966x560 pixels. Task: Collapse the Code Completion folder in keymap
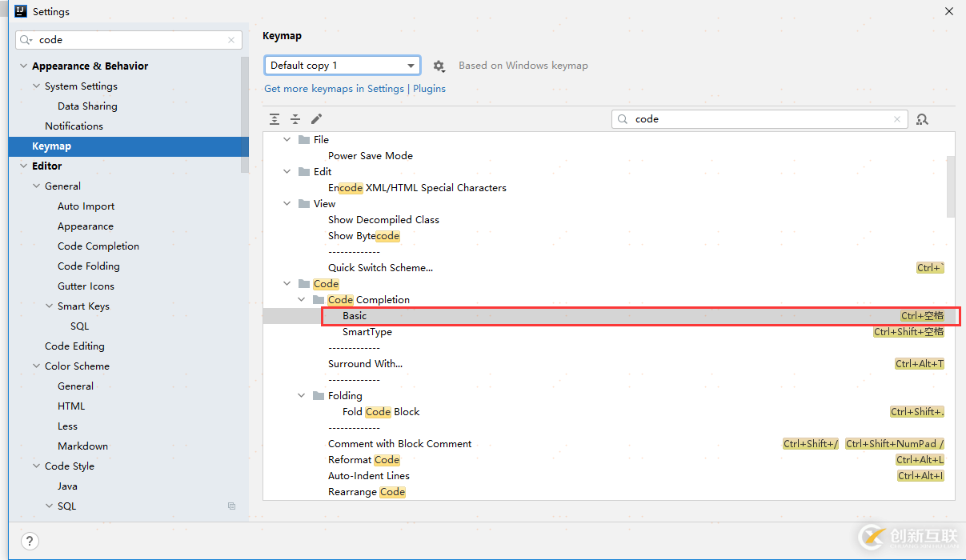302,300
